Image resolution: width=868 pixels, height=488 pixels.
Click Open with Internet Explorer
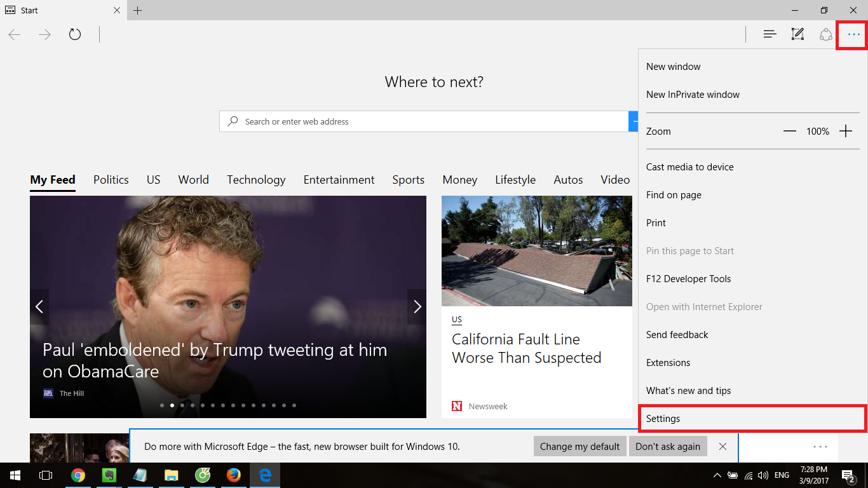(x=753, y=307)
